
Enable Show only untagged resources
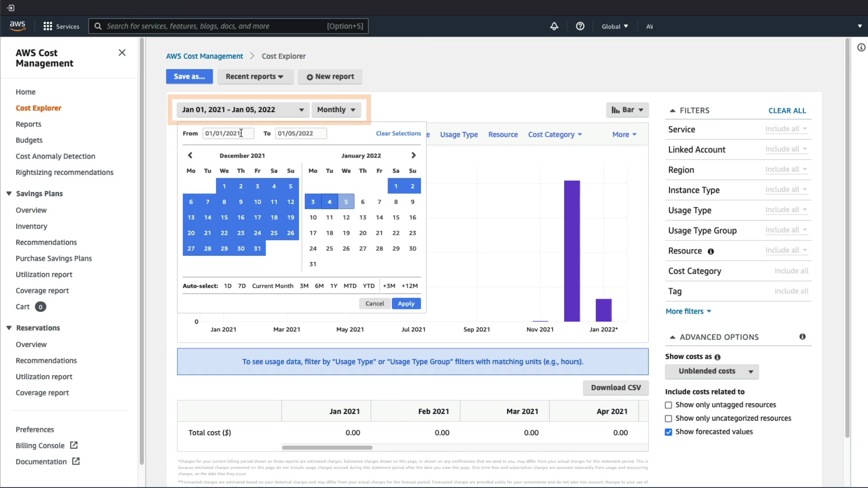[669, 405]
